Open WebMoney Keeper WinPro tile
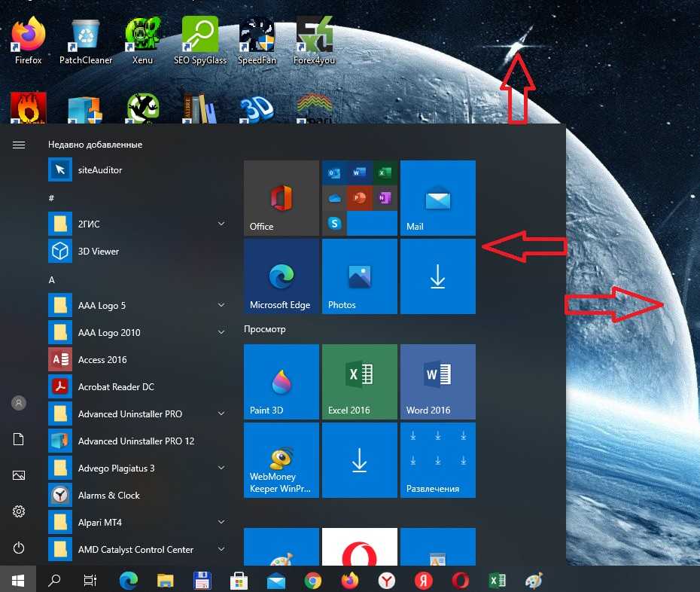Image resolution: width=700 pixels, height=592 pixels. tap(282, 459)
